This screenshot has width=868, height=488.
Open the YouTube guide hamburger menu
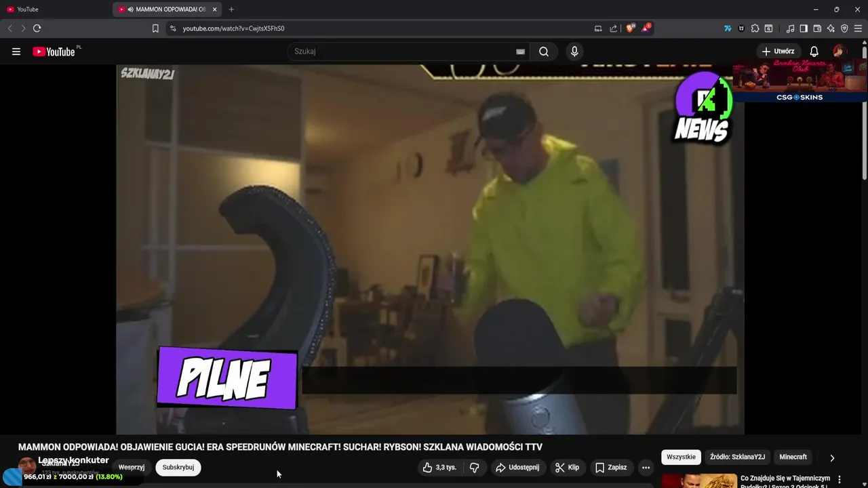click(16, 52)
